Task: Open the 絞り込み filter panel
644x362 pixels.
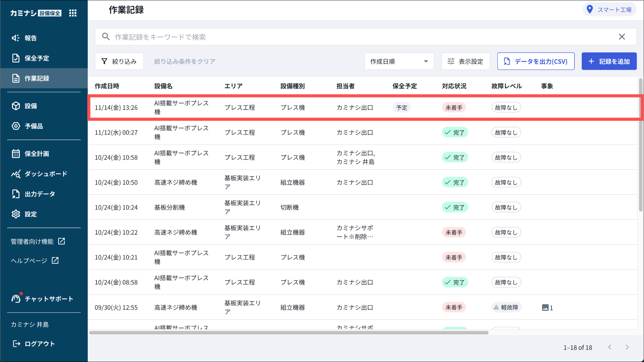Action: click(119, 61)
